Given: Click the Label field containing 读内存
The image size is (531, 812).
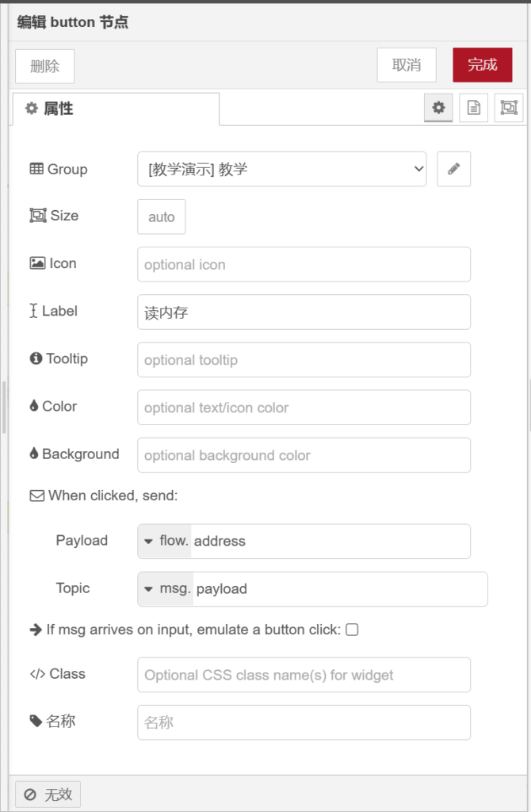Looking at the screenshot, I should click(x=304, y=312).
